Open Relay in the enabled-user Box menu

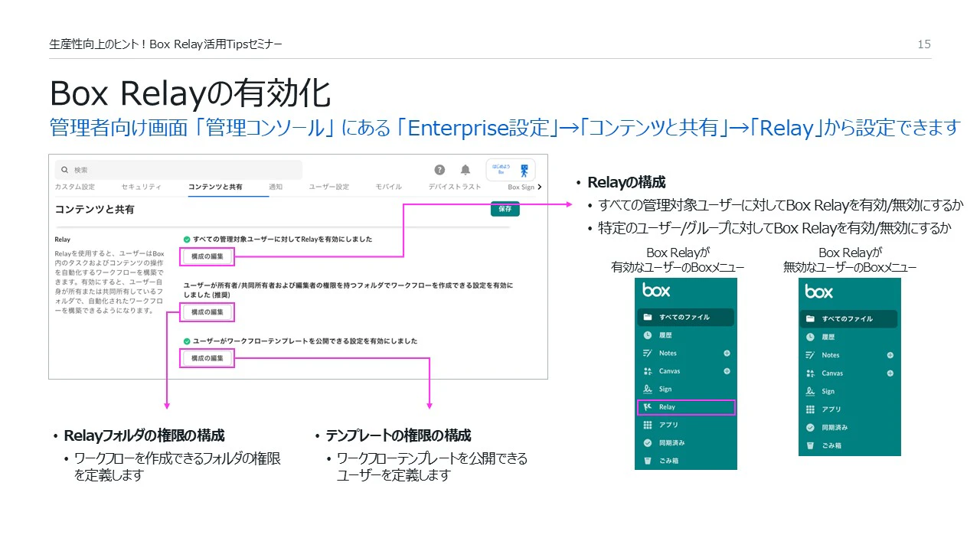click(x=686, y=407)
